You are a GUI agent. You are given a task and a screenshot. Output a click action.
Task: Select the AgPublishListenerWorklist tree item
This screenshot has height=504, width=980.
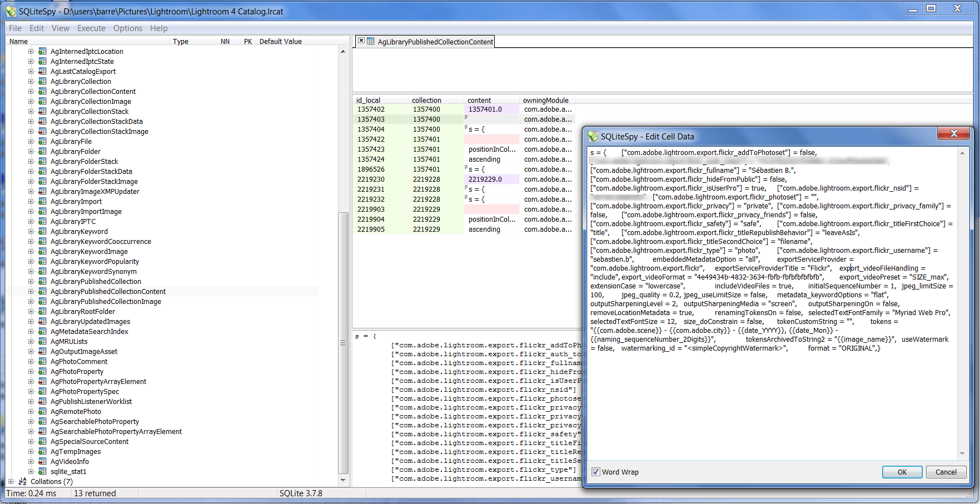pos(91,402)
